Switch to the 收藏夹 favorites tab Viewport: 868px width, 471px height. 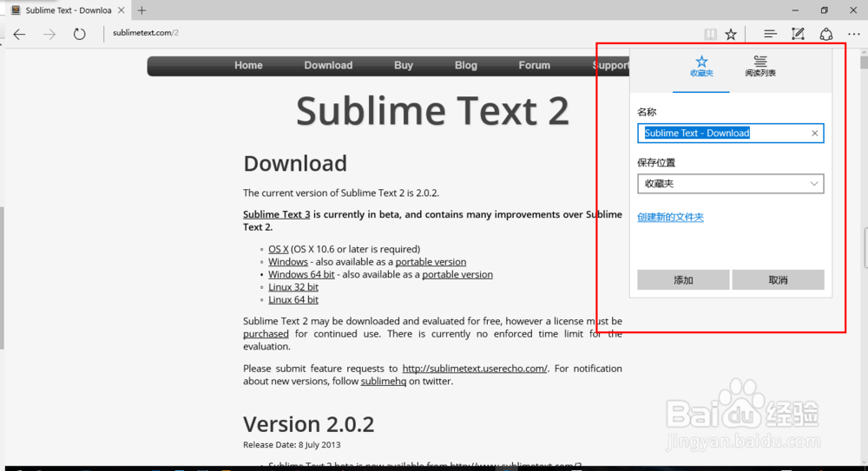(x=701, y=66)
